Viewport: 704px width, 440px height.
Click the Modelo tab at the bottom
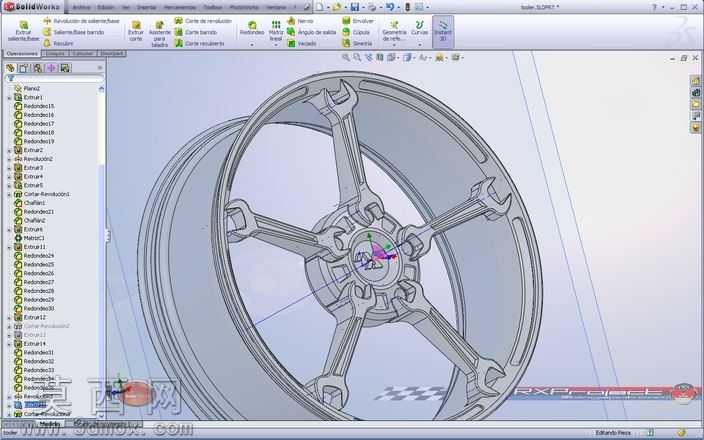tap(50, 423)
